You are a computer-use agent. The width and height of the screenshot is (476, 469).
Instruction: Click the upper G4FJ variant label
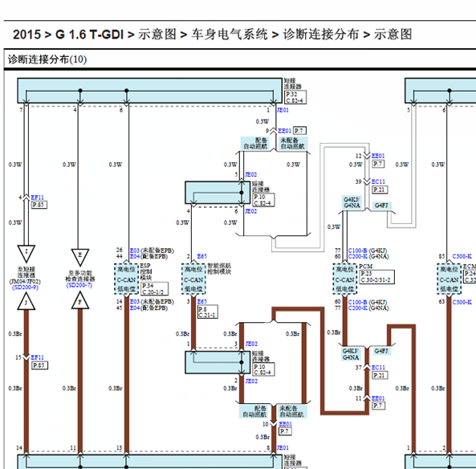(381, 206)
